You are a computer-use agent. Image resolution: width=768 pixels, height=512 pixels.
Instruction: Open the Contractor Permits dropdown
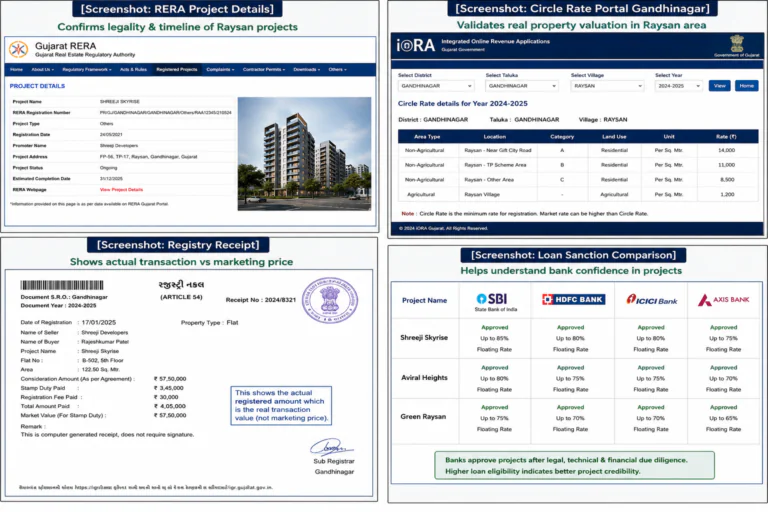click(x=264, y=70)
